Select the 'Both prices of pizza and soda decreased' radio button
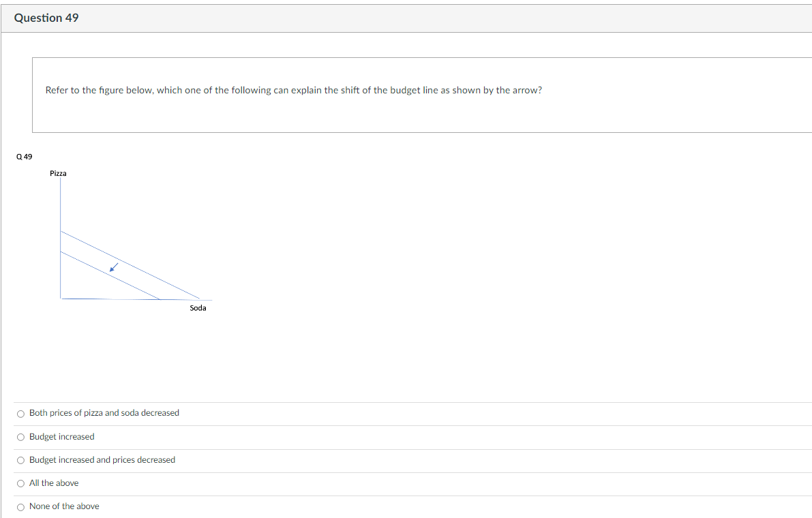 coord(20,414)
